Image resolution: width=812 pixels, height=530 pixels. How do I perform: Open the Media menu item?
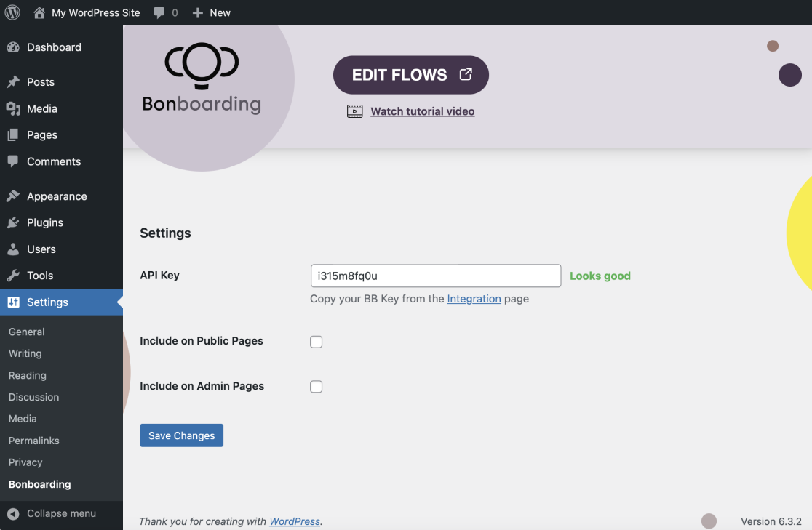click(41, 108)
